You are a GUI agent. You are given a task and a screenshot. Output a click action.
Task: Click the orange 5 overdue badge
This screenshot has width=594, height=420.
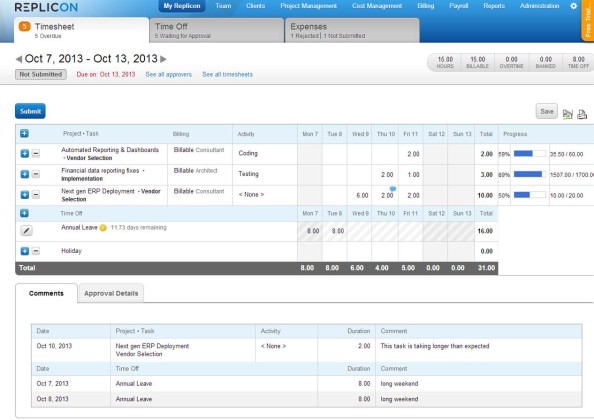(x=25, y=27)
